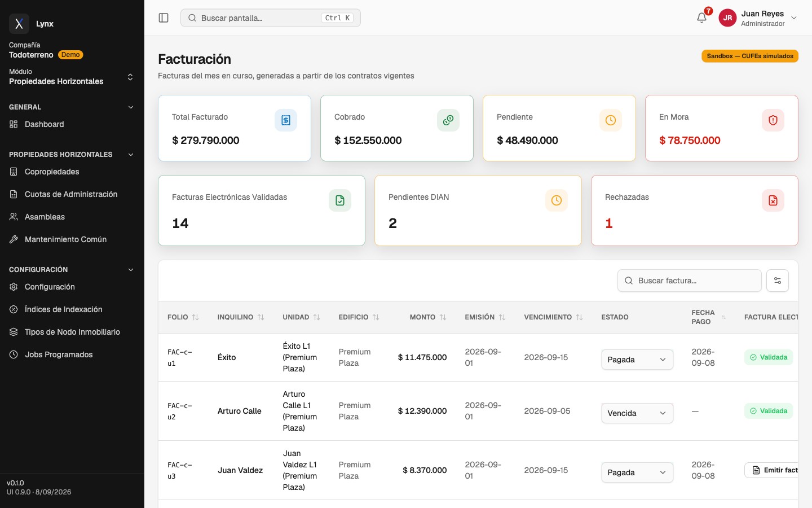Click the Lynx logo icon
Image resolution: width=812 pixels, height=508 pixels.
pos(19,24)
